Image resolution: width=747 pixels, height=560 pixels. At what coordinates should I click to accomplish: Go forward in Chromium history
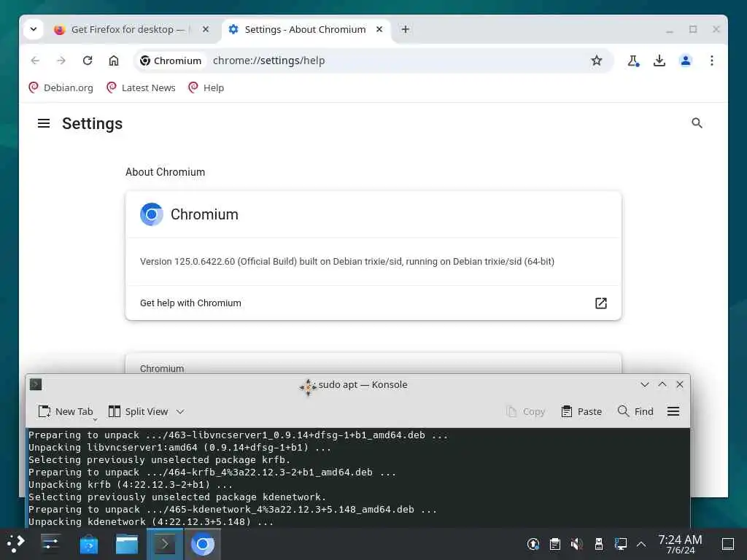[x=61, y=61]
